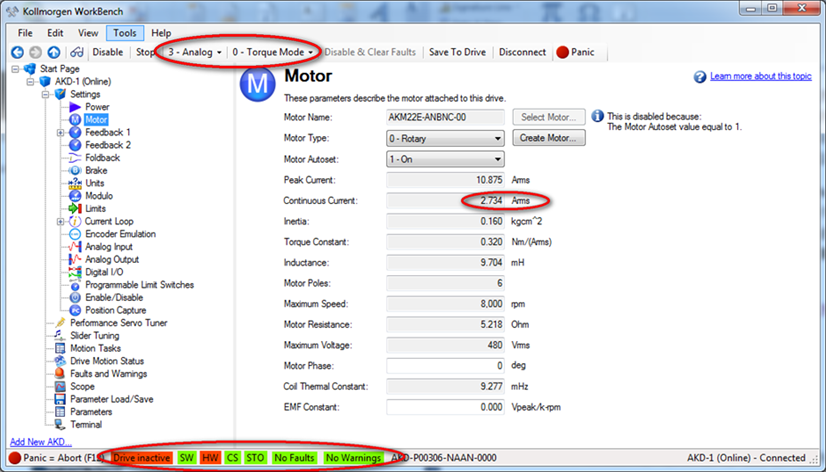Click the Programmable Limit Switches icon
Image resolution: width=826 pixels, height=472 pixels.
click(x=75, y=285)
